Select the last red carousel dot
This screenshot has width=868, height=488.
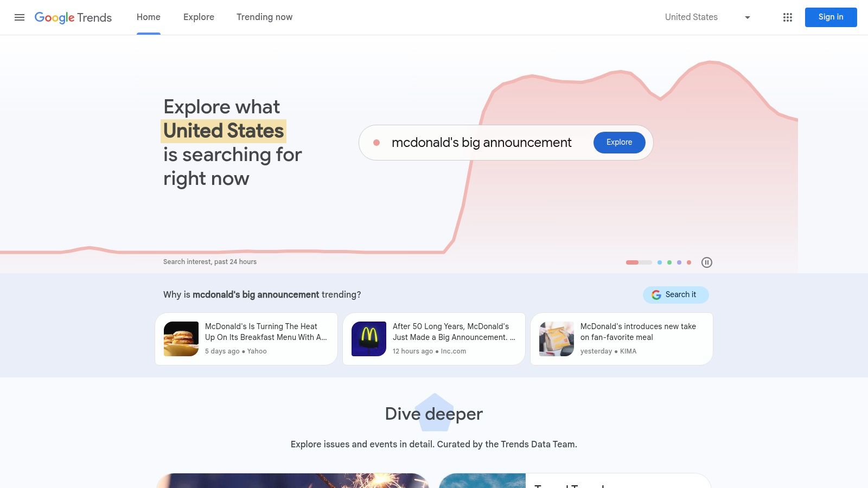[x=689, y=262]
